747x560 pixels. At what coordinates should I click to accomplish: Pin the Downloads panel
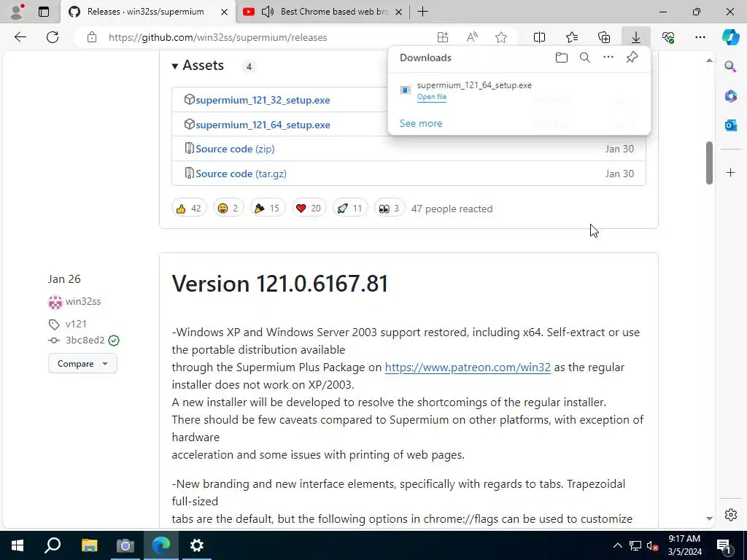point(632,58)
